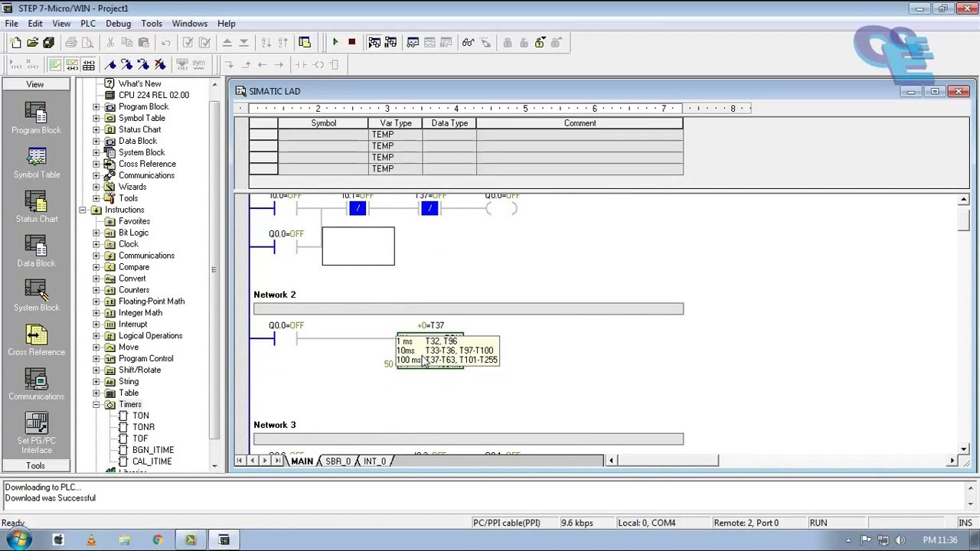980x551 pixels.
Task: Click instruction tree scroll down arrow
Action: [x=214, y=465]
